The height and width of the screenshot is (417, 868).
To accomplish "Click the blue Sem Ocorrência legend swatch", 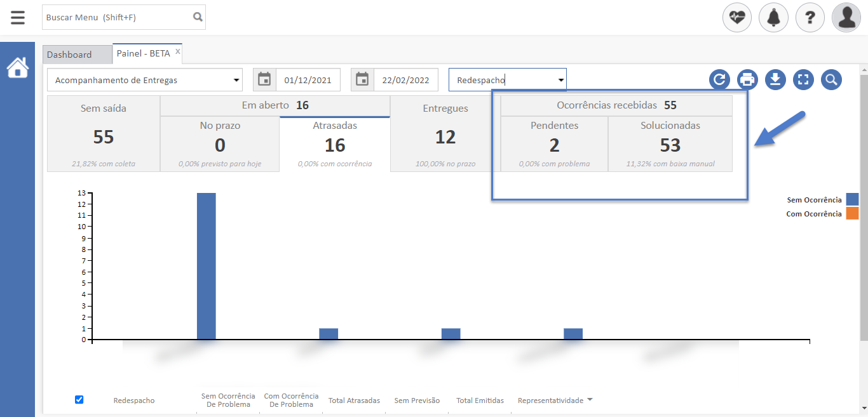I will coord(852,200).
